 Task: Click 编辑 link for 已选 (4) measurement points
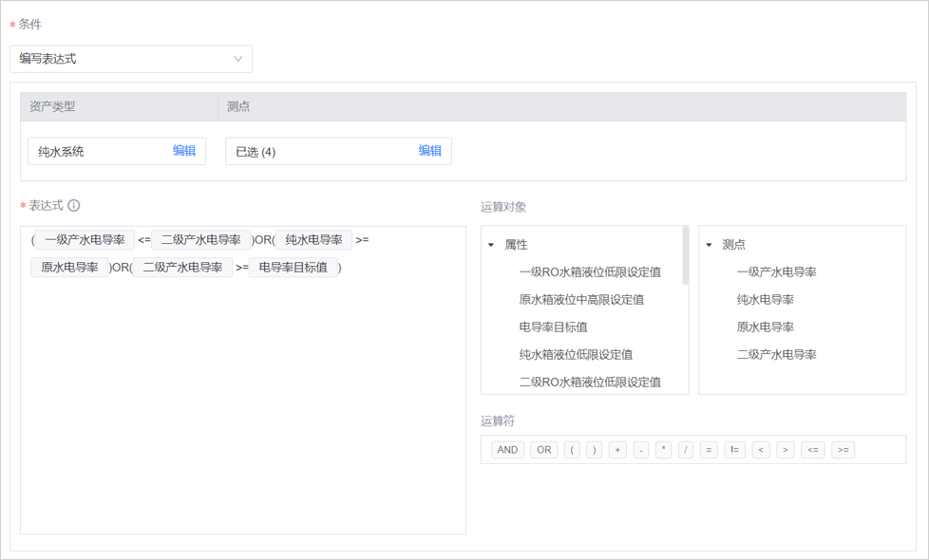[429, 151]
